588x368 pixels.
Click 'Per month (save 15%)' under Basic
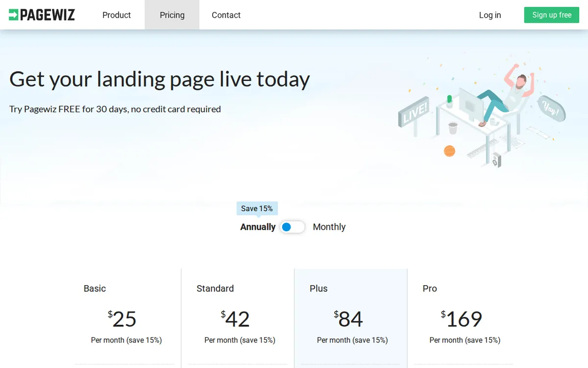pyautogui.click(x=126, y=340)
